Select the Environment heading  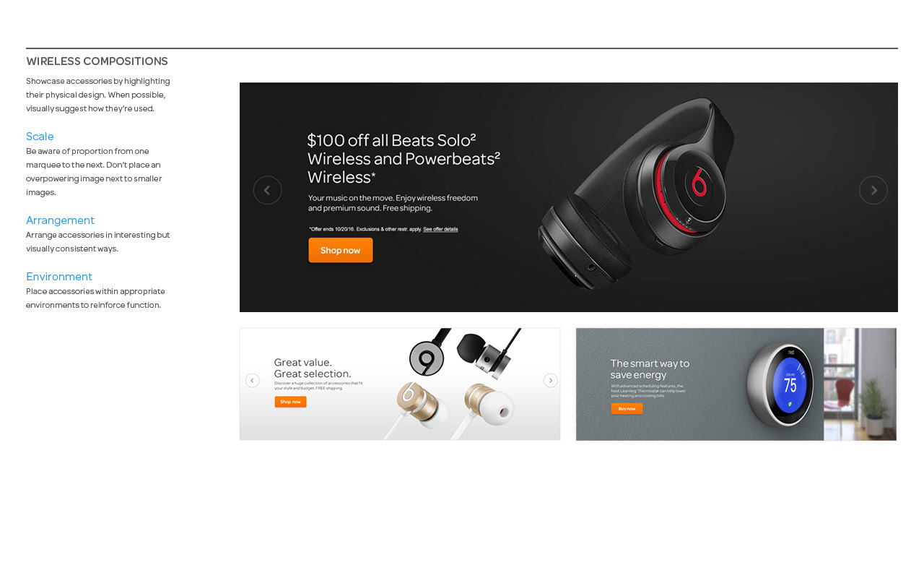(x=59, y=277)
